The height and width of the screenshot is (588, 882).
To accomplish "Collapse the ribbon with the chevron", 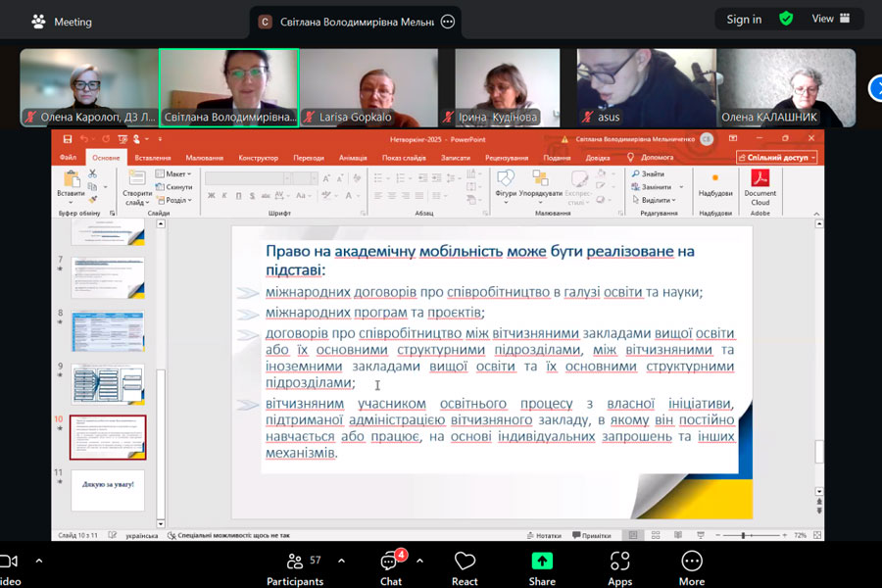I will 816,214.
